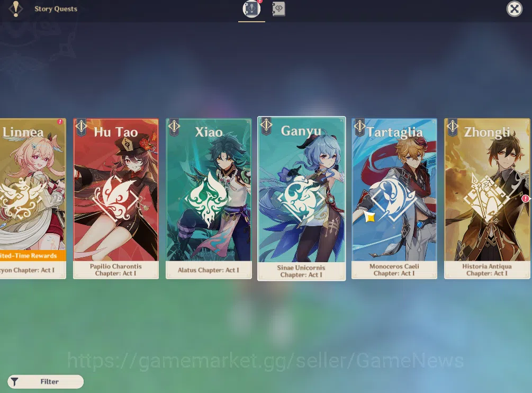Open the Hu Tao story quest card
Viewport: 532px width, 393px height.
click(116, 199)
